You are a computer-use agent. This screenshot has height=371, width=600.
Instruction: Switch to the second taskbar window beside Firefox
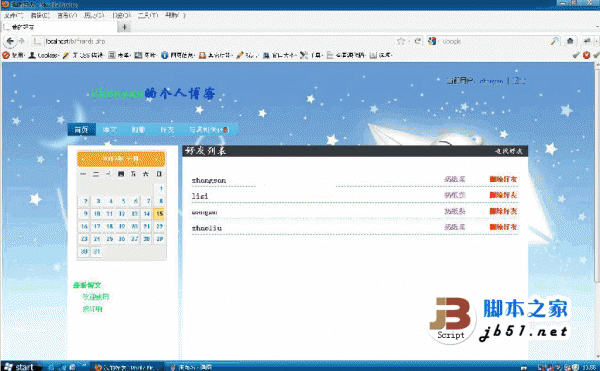(203, 367)
